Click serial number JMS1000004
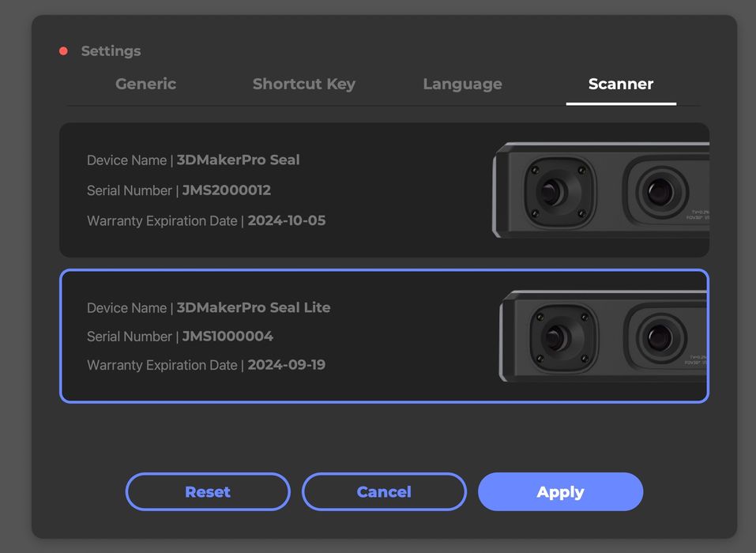The height and width of the screenshot is (553, 756). [228, 337]
